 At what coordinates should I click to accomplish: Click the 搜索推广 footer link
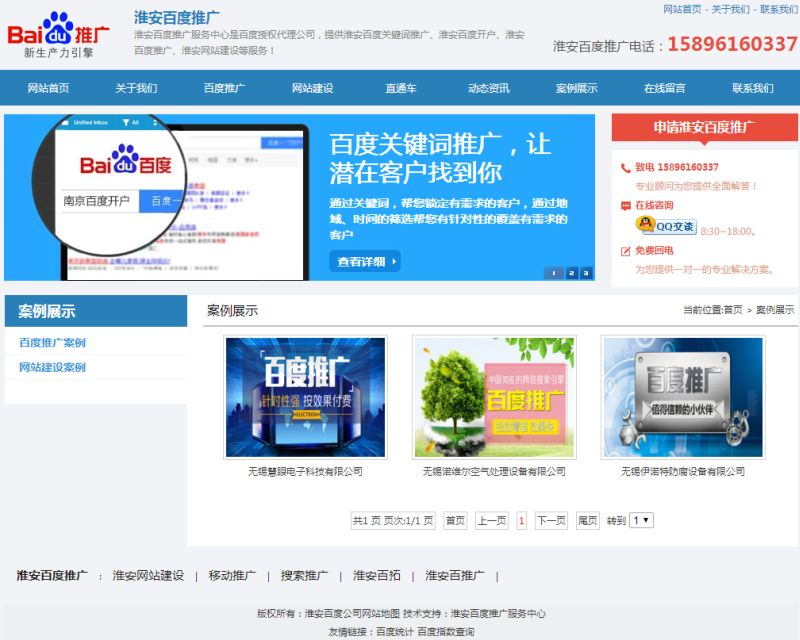pyautogui.click(x=305, y=576)
